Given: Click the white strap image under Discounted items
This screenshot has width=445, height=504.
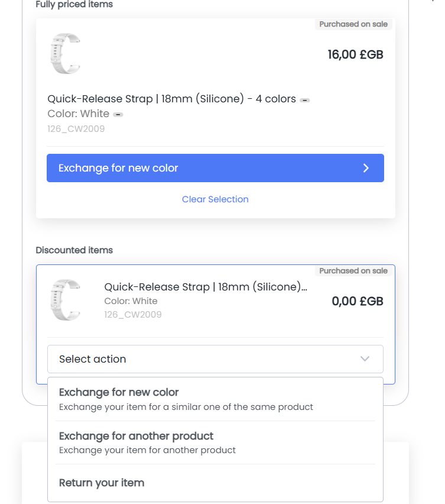Looking at the screenshot, I should (x=65, y=301).
